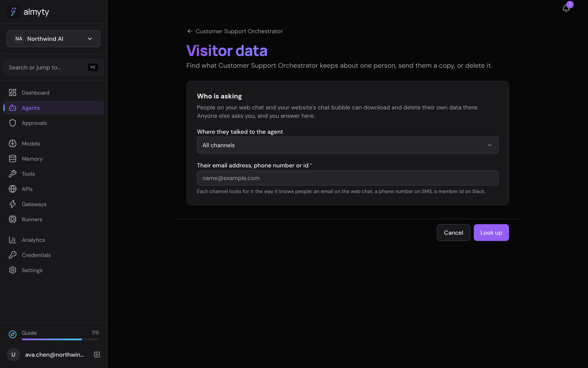Click the Cancel button
Image resolution: width=588 pixels, height=368 pixels.
[453, 232]
